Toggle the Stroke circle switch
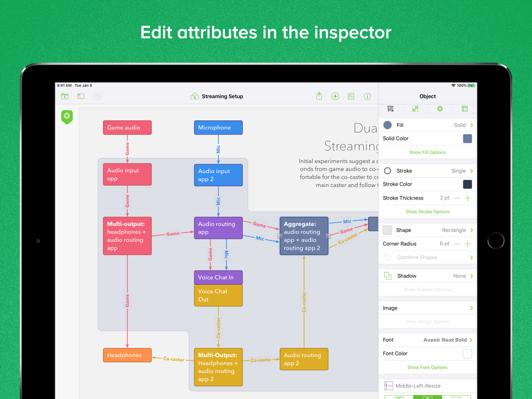The image size is (532, 399). [x=387, y=171]
